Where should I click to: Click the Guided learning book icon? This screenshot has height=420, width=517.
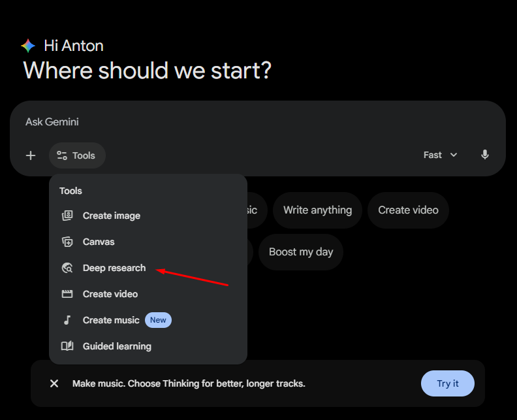coord(67,346)
